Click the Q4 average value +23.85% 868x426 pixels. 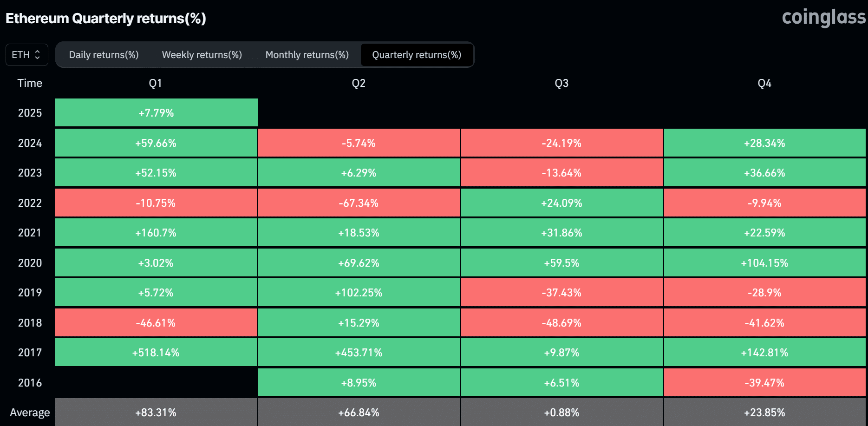[765, 412]
